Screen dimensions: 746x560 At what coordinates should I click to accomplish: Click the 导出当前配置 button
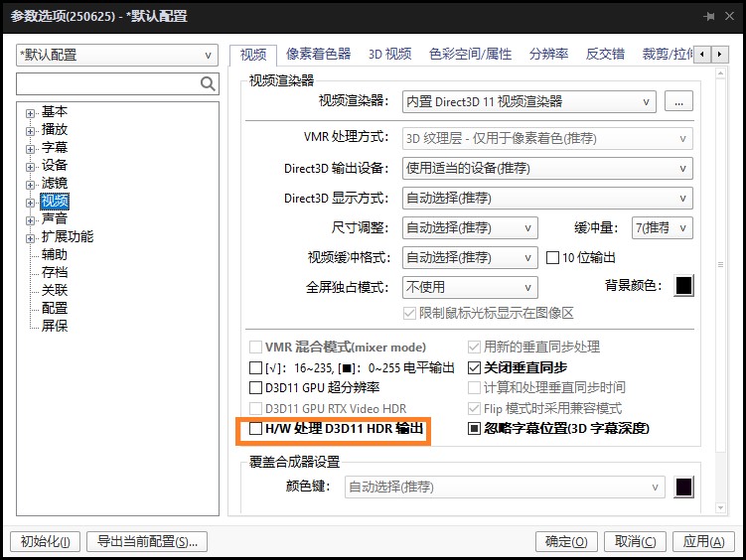(147, 541)
